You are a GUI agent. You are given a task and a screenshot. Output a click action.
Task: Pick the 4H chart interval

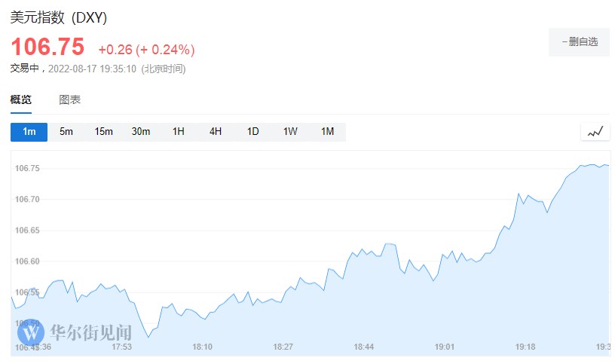[216, 132]
